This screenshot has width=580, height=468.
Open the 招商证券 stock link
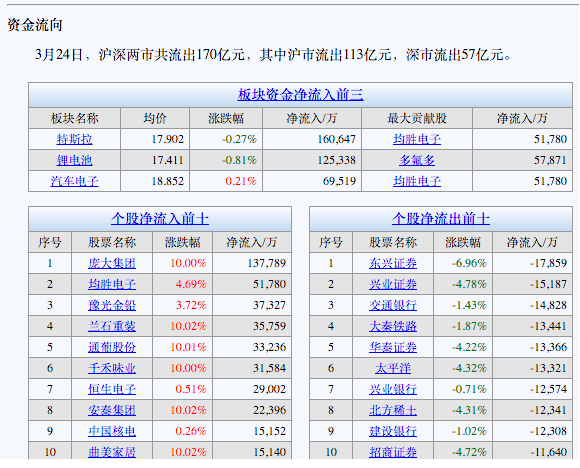point(393,452)
